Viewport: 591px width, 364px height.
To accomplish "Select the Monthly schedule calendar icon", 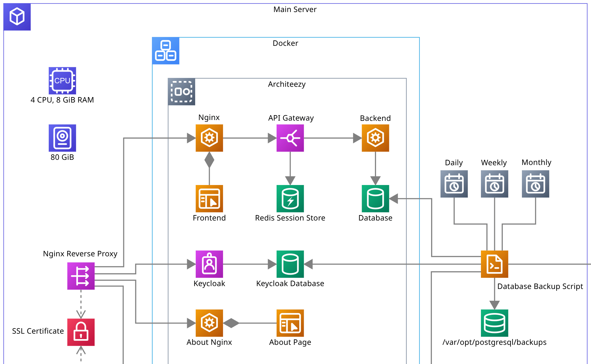I will tap(535, 184).
